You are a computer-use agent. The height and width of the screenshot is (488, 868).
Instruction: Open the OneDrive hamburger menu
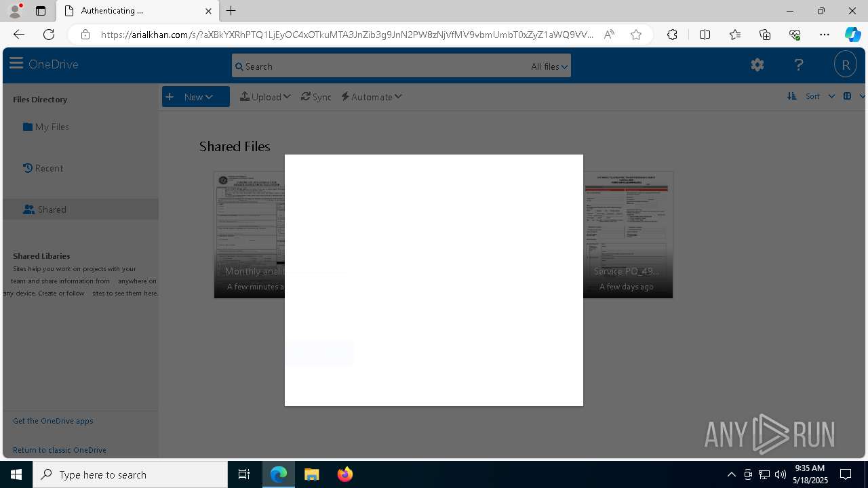[x=16, y=64]
